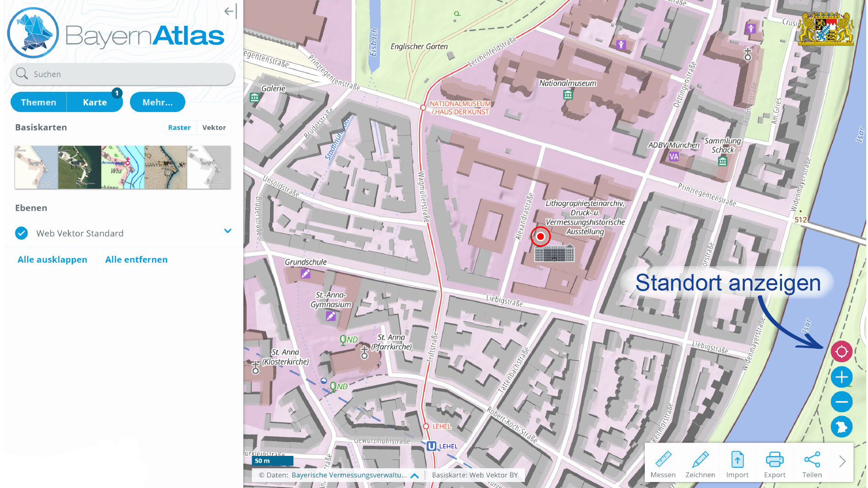Open Bayerische Vermessungsverwaltung link
Image resolution: width=868 pixels, height=488 pixels.
click(x=349, y=475)
